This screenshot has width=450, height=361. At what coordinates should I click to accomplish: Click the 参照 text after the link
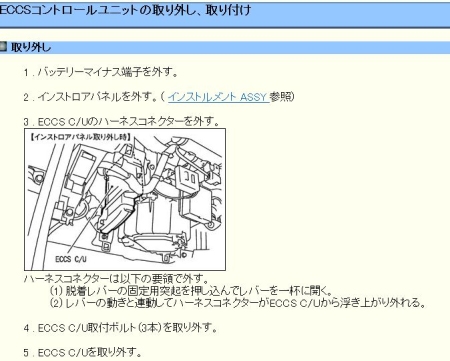[281, 97]
